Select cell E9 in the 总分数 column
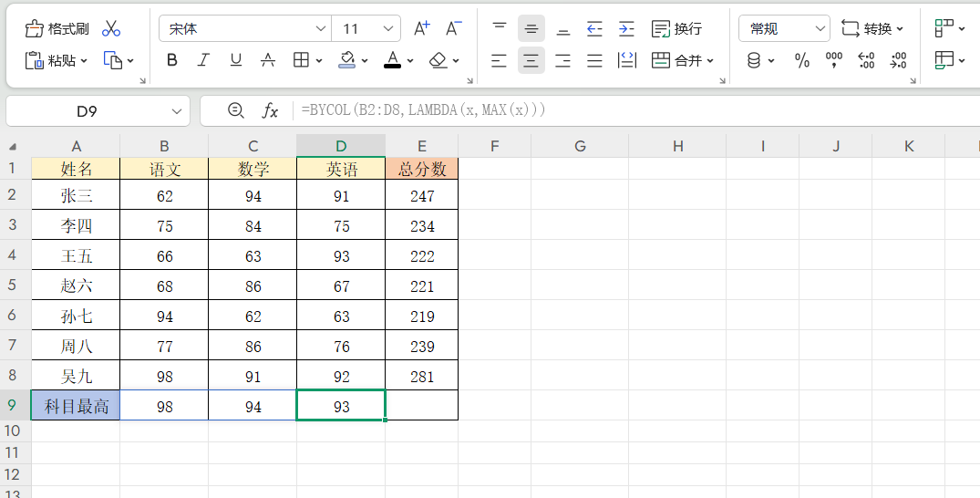Screen dimensions: 980x498 tap(421, 406)
